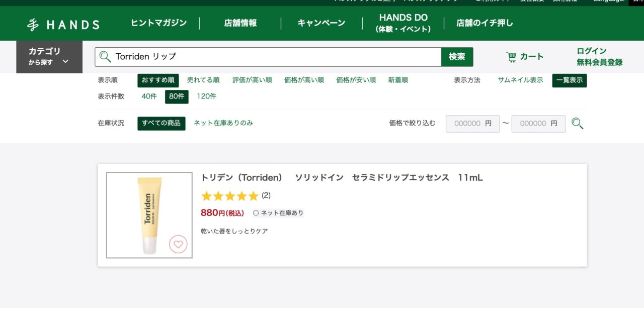This screenshot has width=644, height=320.
Task: Click 無料会員登録 link
Action: (x=600, y=62)
